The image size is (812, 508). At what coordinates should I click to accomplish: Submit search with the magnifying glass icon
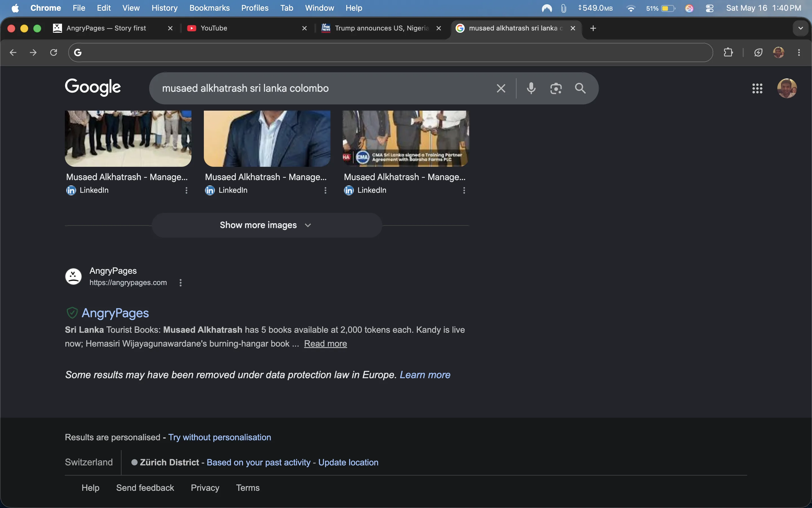[x=581, y=88]
